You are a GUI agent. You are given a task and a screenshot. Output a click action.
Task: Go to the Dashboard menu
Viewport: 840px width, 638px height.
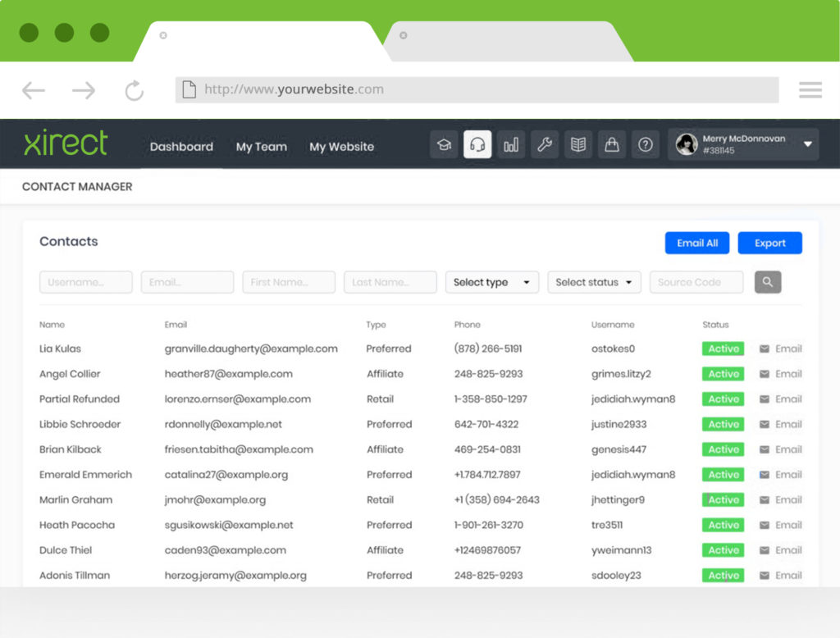[x=181, y=146]
